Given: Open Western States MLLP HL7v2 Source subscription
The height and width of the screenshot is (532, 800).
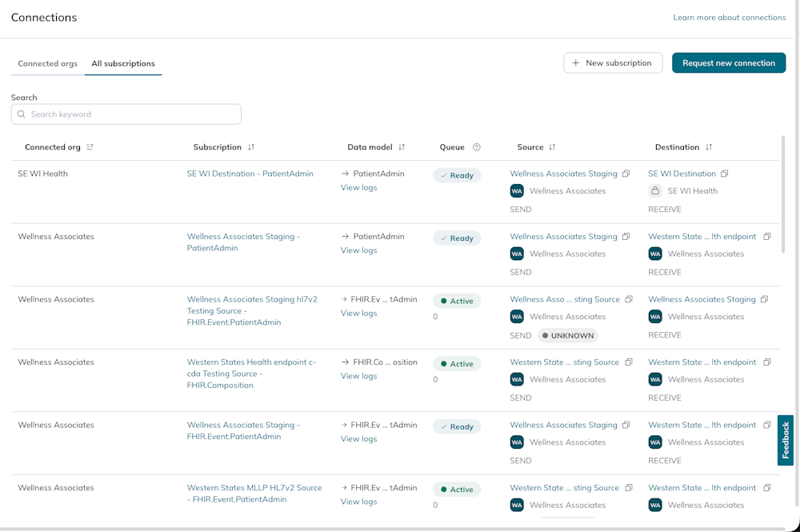Looking at the screenshot, I should [x=254, y=494].
